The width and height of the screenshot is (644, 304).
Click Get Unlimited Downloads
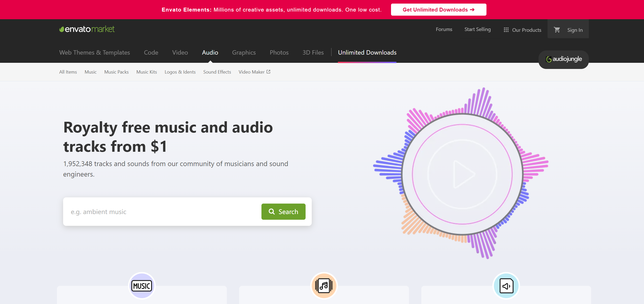click(438, 9)
